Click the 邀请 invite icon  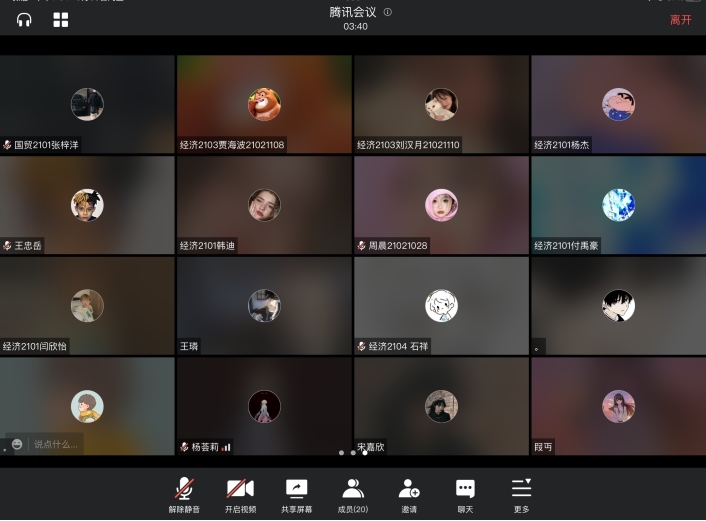(408, 494)
